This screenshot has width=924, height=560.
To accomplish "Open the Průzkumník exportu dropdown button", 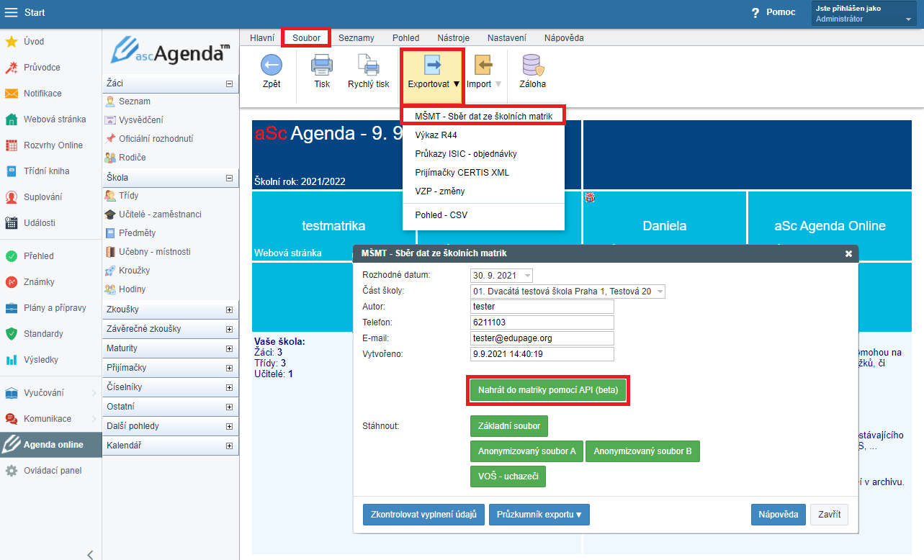I will [539, 515].
